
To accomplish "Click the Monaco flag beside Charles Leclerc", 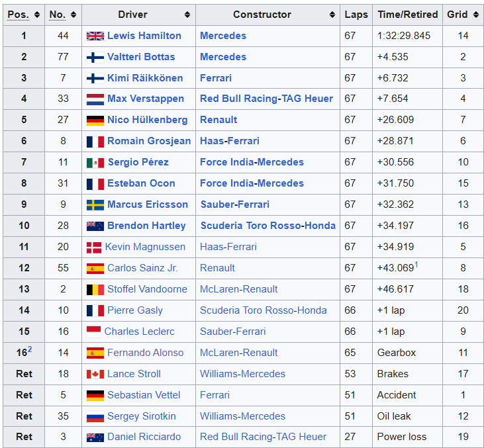I will [93, 332].
